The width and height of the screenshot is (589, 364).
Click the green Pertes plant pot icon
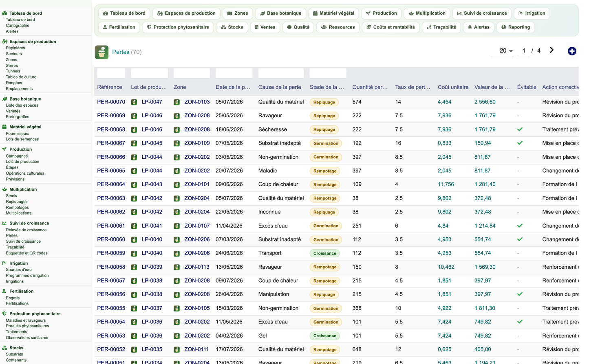(101, 52)
